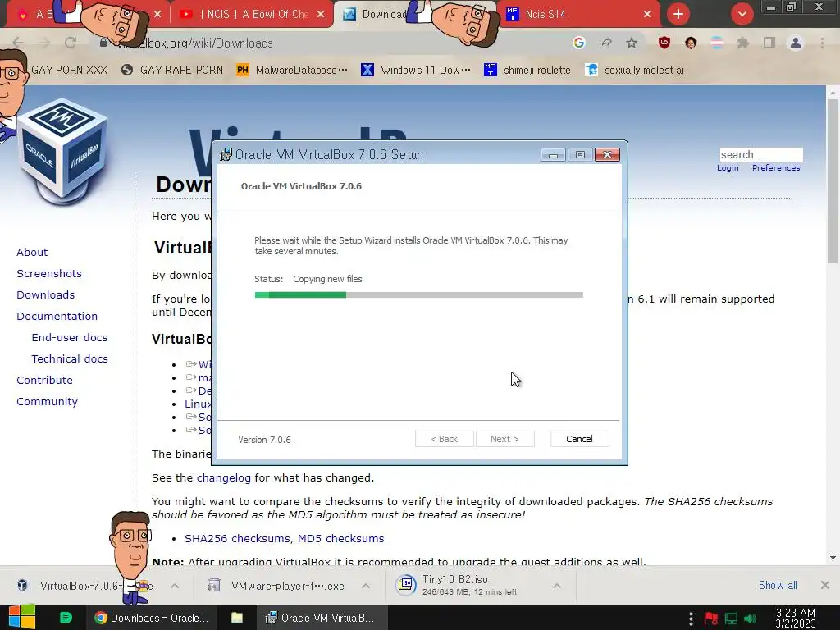Open the SHA256 checksums link
The width and height of the screenshot is (840, 630).
(237, 538)
